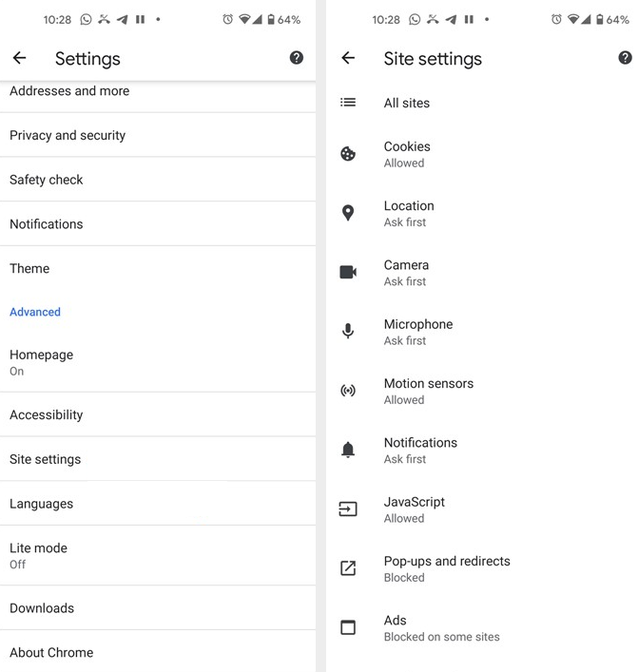638x672 pixels.
Task: Tap the Motion sensors icon
Action: [x=348, y=391]
